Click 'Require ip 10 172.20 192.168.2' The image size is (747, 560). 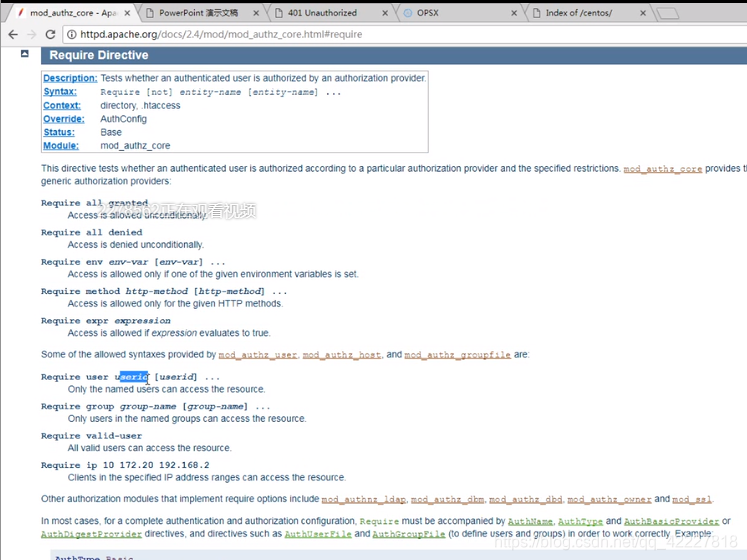(125, 465)
